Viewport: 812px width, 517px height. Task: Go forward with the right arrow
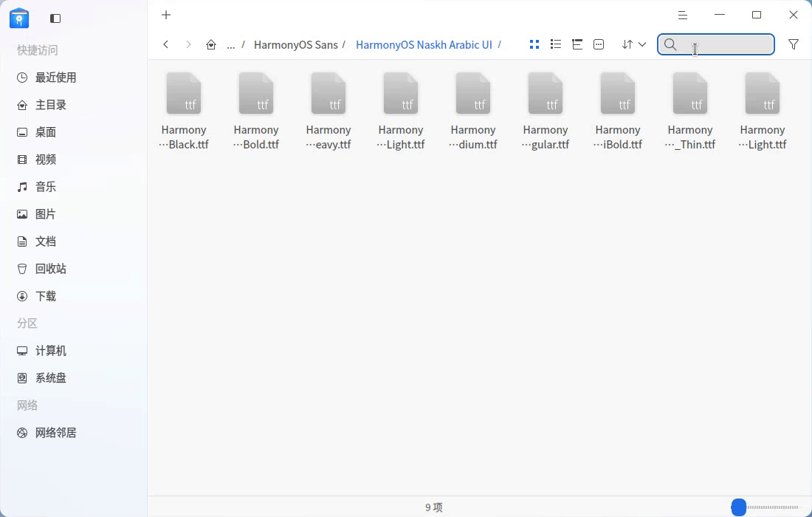pos(188,44)
